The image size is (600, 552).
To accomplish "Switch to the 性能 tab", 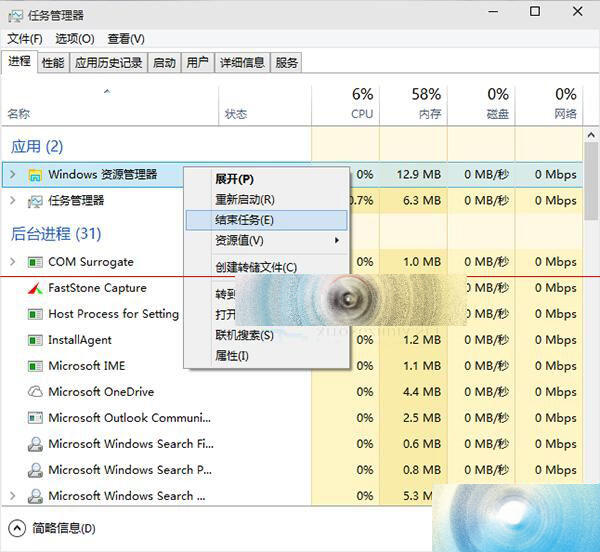I will (53, 63).
